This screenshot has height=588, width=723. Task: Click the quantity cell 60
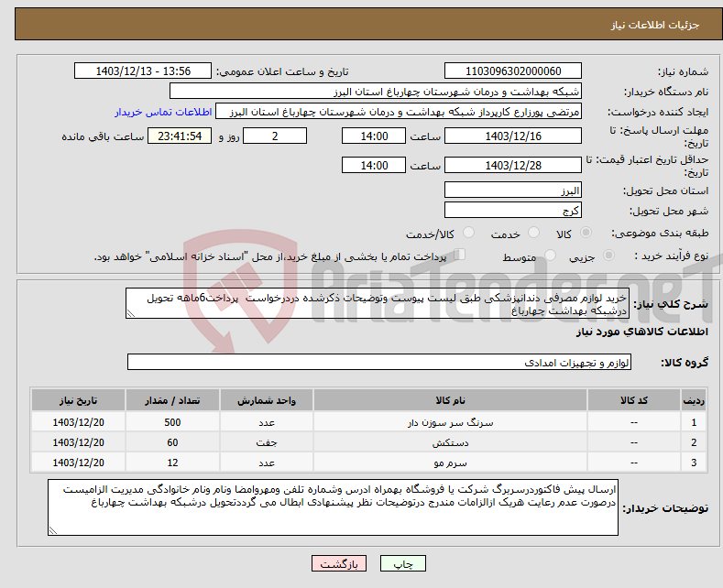172,443
